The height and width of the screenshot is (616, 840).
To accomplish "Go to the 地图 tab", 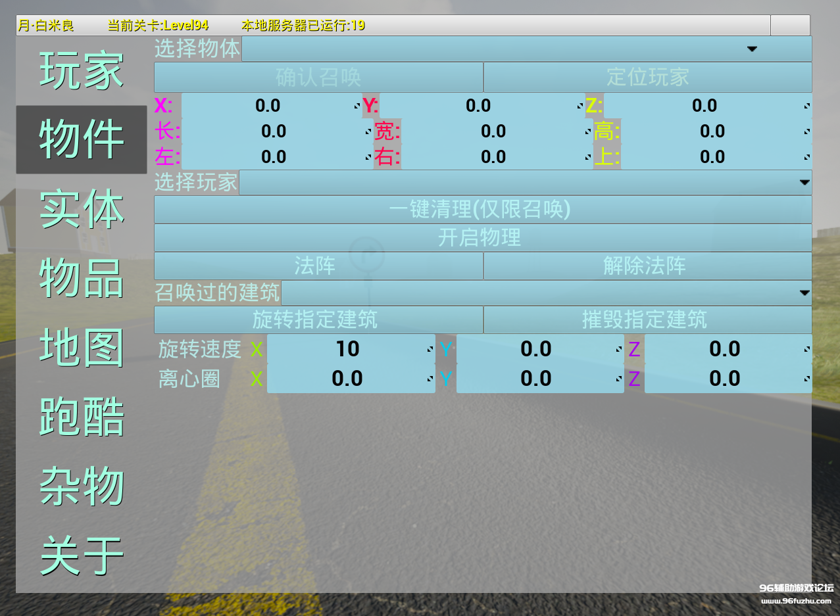I will click(82, 347).
